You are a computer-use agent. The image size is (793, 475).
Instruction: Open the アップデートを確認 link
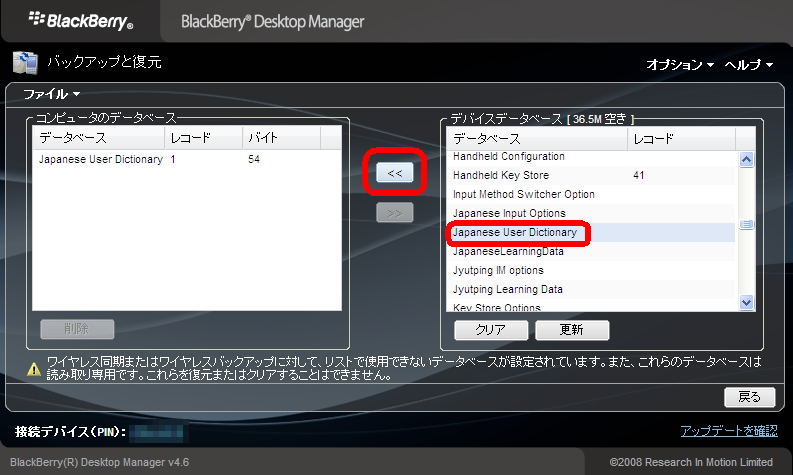[x=729, y=430]
